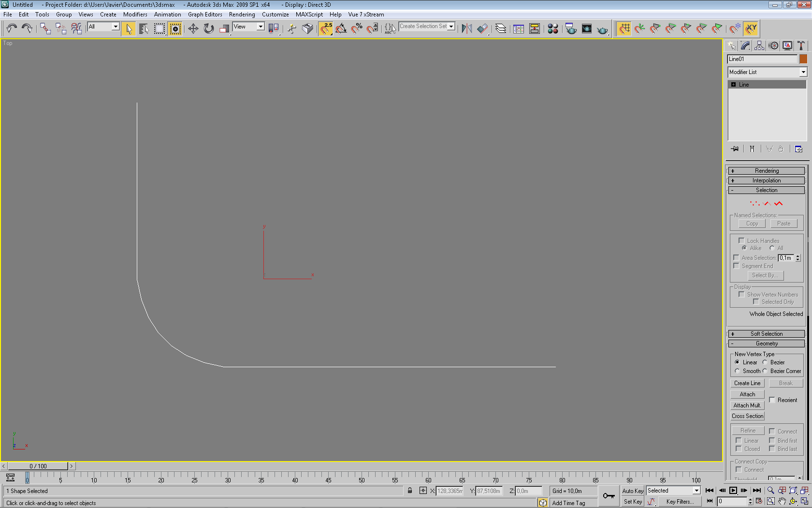Toggle the Angle Snap icon

point(341,29)
